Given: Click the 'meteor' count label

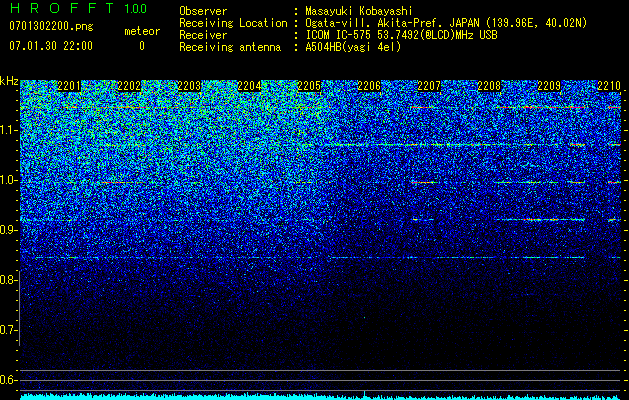Looking at the screenshot, I should [142, 31].
